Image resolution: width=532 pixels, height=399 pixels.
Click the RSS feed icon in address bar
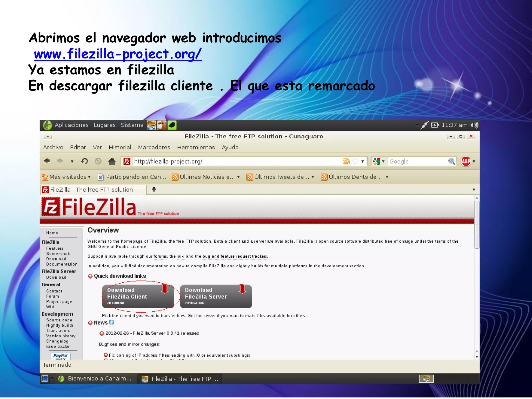pos(346,161)
